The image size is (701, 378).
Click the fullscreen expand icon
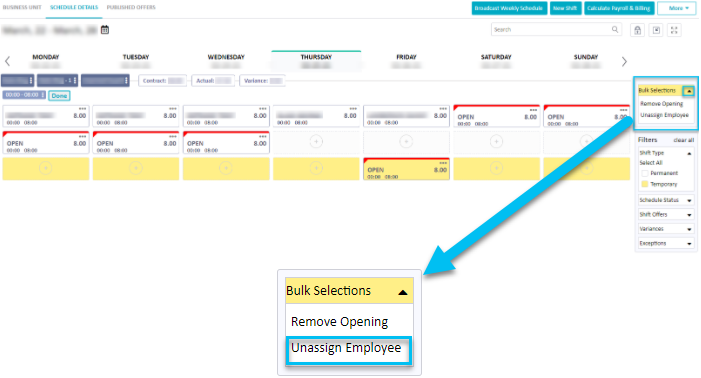click(x=674, y=30)
